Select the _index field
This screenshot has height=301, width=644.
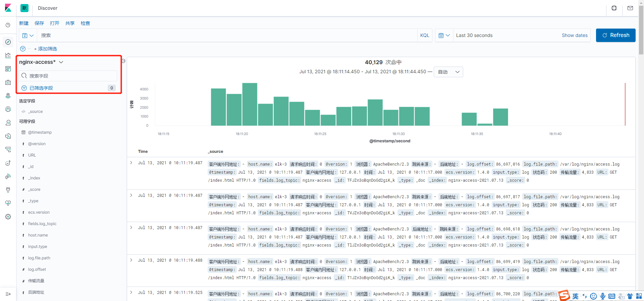click(34, 178)
